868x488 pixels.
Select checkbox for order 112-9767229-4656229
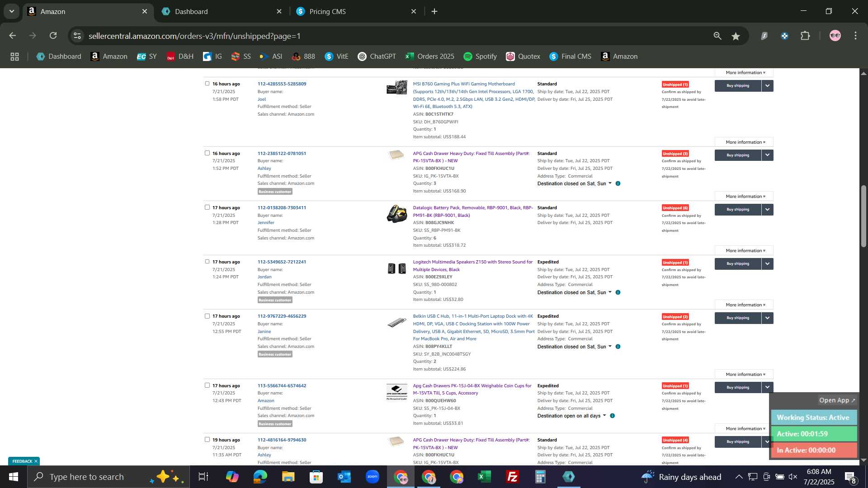[207, 316]
